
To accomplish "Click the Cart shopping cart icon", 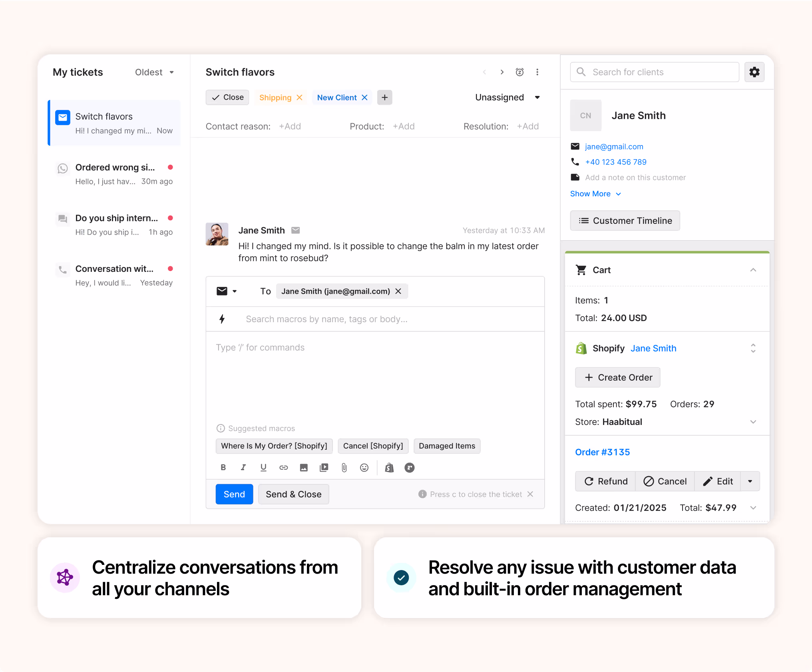I will pyautogui.click(x=581, y=270).
